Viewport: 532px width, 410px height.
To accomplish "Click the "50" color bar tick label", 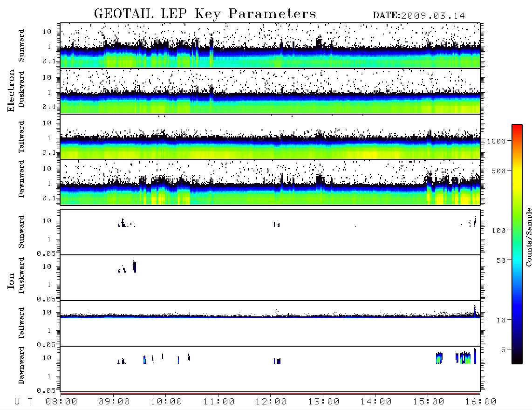I will coord(501,260).
